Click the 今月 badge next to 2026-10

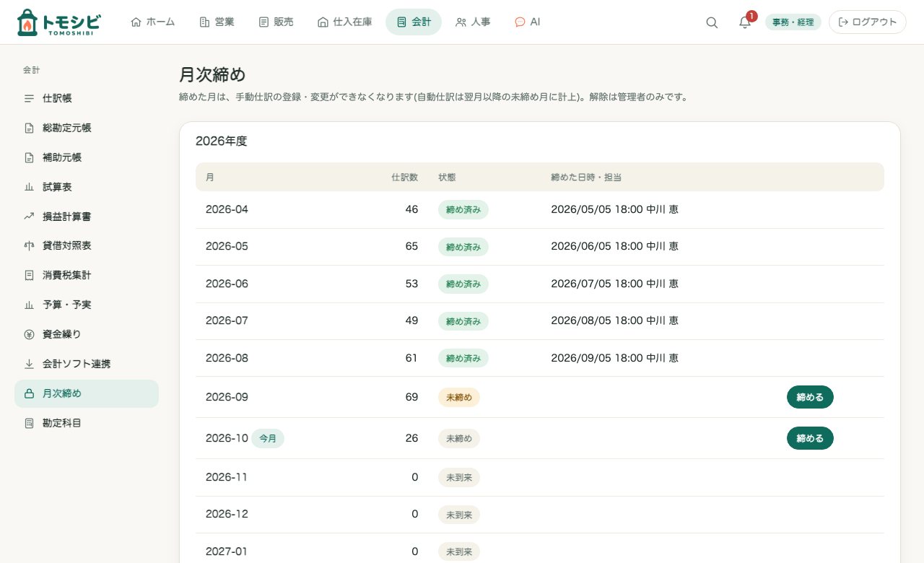(268, 438)
